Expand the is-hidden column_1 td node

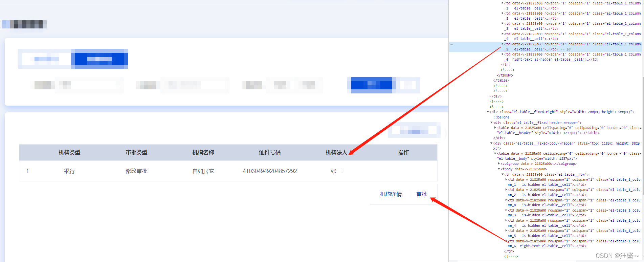tap(506, 179)
